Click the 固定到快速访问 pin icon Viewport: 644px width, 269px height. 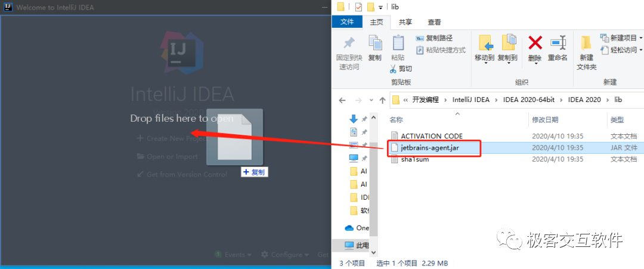click(349, 42)
